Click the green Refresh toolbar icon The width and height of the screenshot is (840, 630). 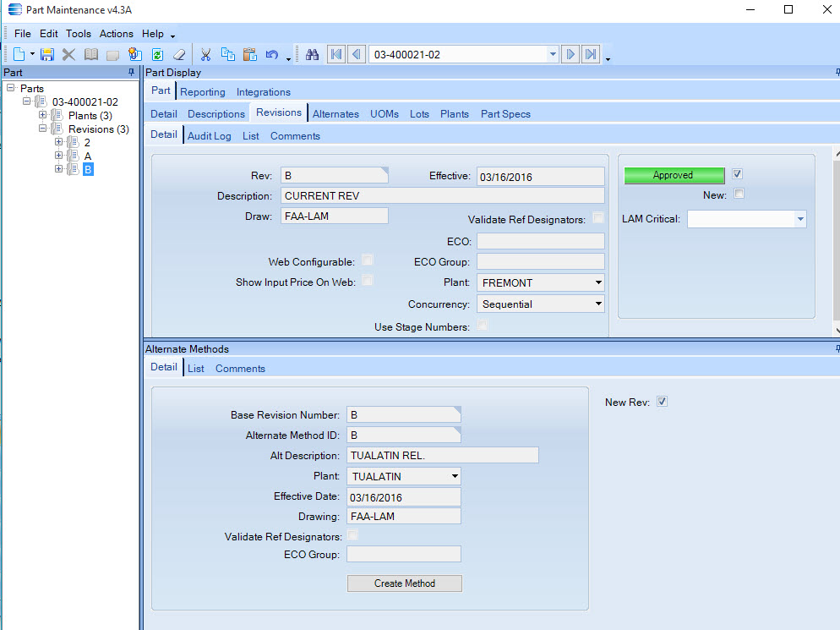[157, 53]
